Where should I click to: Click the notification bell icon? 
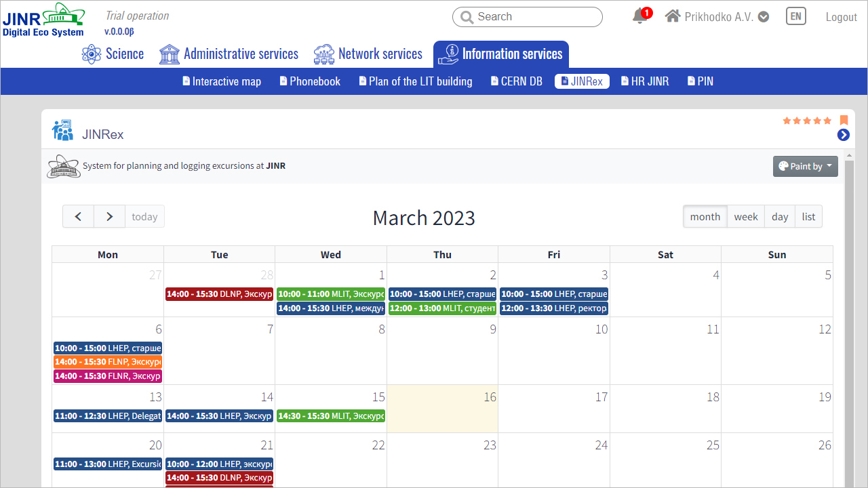click(639, 17)
